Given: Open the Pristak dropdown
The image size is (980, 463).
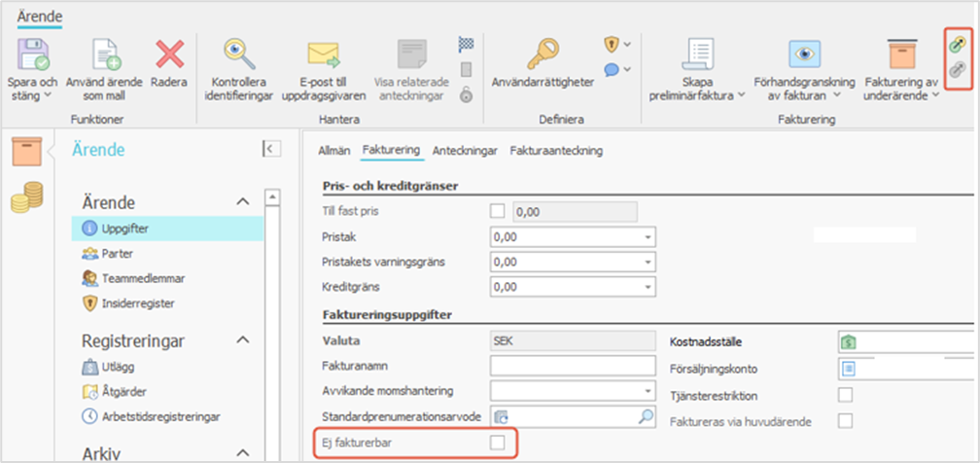Looking at the screenshot, I should pyautogui.click(x=647, y=236).
